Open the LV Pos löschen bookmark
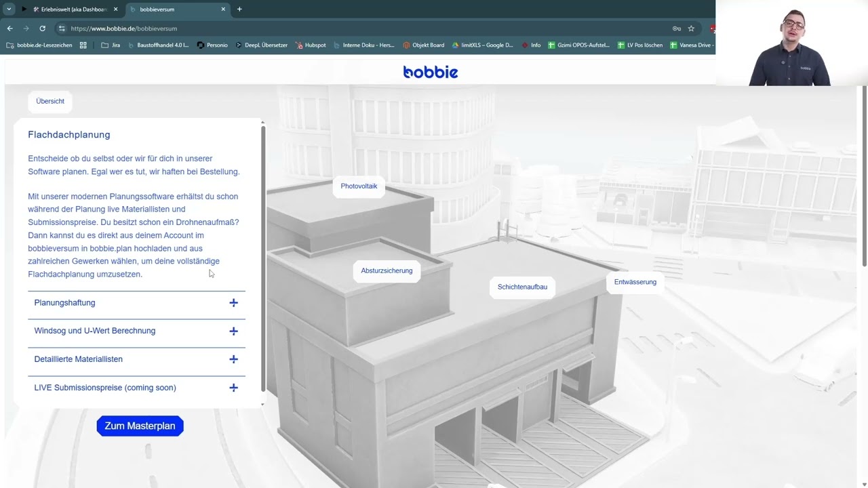The image size is (868, 488). tap(641, 45)
